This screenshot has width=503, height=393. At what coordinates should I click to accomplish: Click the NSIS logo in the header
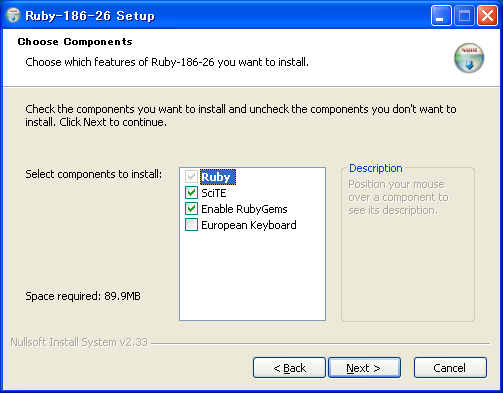tap(469, 58)
